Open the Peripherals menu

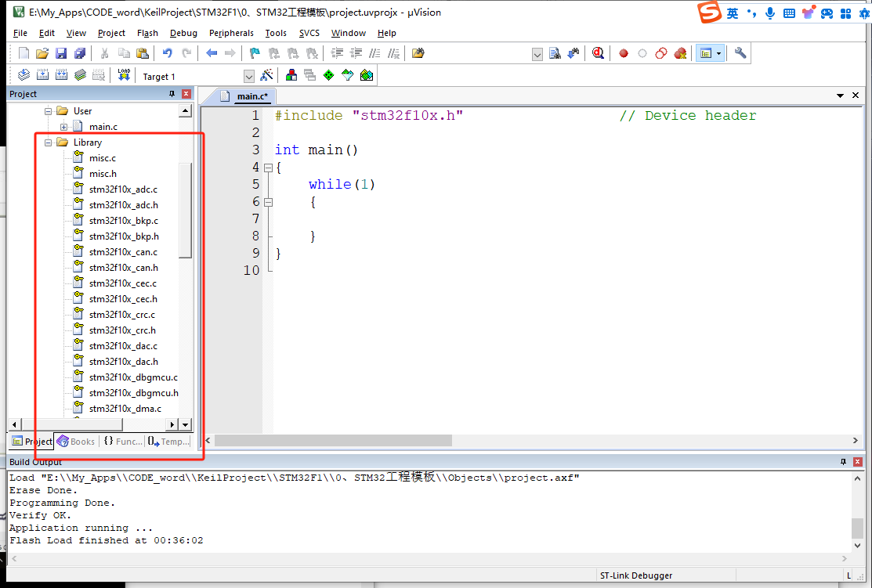point(231,34)
